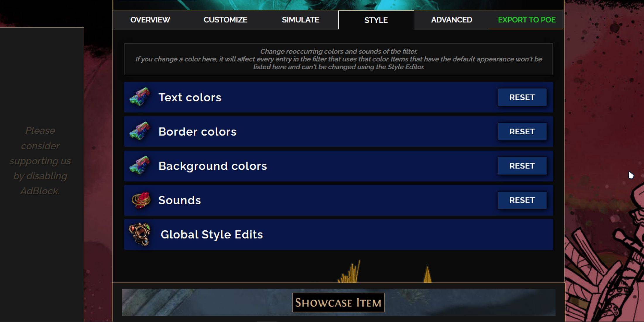Viewport: 644px width, 322px height.
Task: Click the Showcase Item display area
Action: pyautogui.click(x=338, y=303)
